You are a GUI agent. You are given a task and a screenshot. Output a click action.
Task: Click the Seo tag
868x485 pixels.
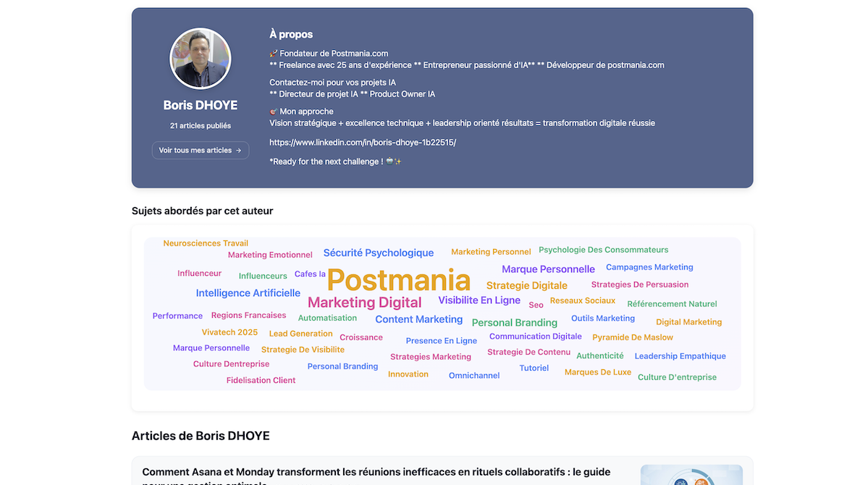coord(536,305)
